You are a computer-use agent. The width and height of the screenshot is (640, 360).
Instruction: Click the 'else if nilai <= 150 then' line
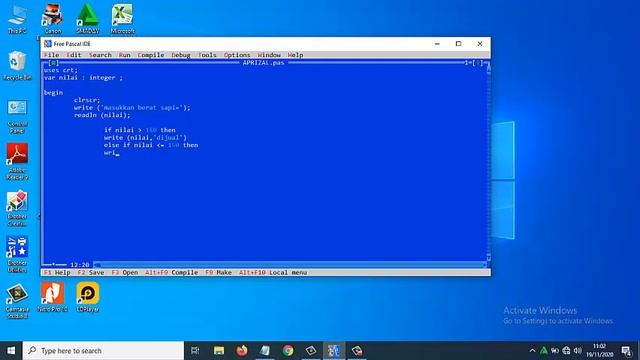(x=151, y=145)
